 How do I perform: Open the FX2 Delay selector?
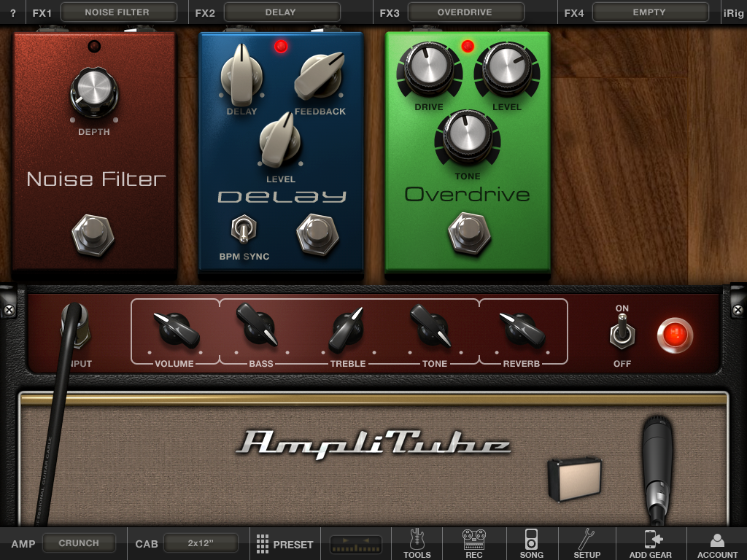[281, 12]
